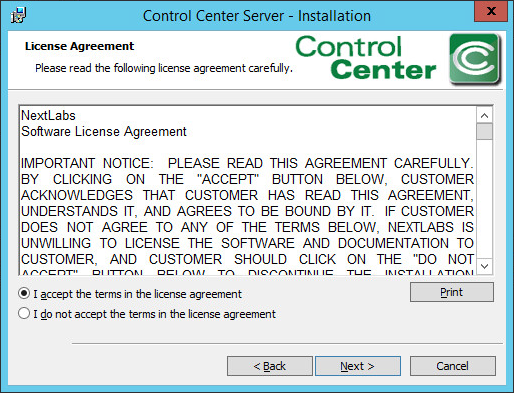
Task: Click the 'License Agreement' bold page header
Action: pyautogui.click(x=79, y=46)
